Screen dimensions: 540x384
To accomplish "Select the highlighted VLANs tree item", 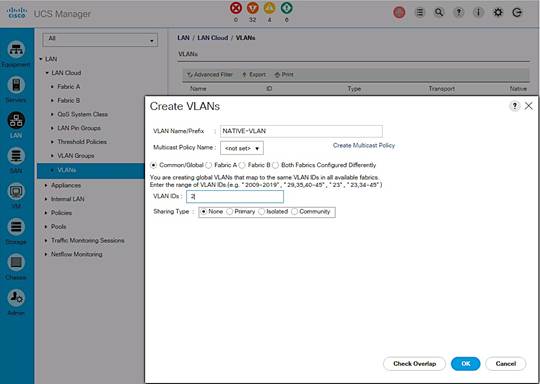I will (91, 170).
